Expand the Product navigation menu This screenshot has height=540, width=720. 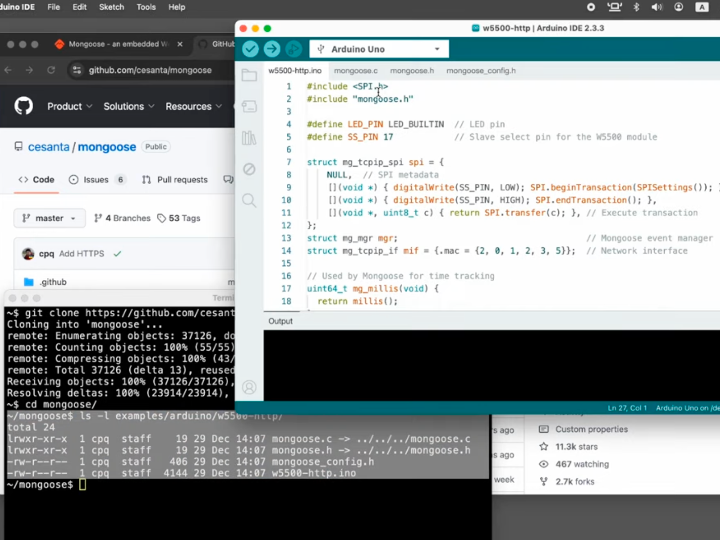69,106
